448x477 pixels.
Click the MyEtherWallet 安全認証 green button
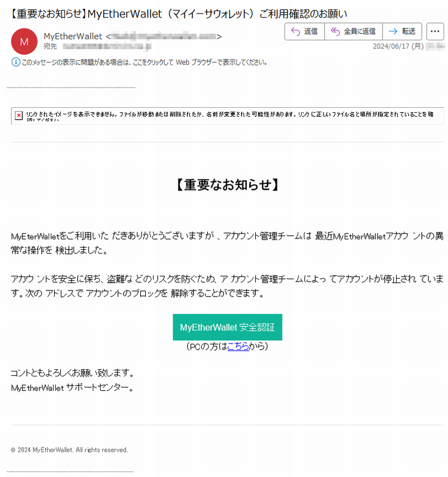coord(227,327)
